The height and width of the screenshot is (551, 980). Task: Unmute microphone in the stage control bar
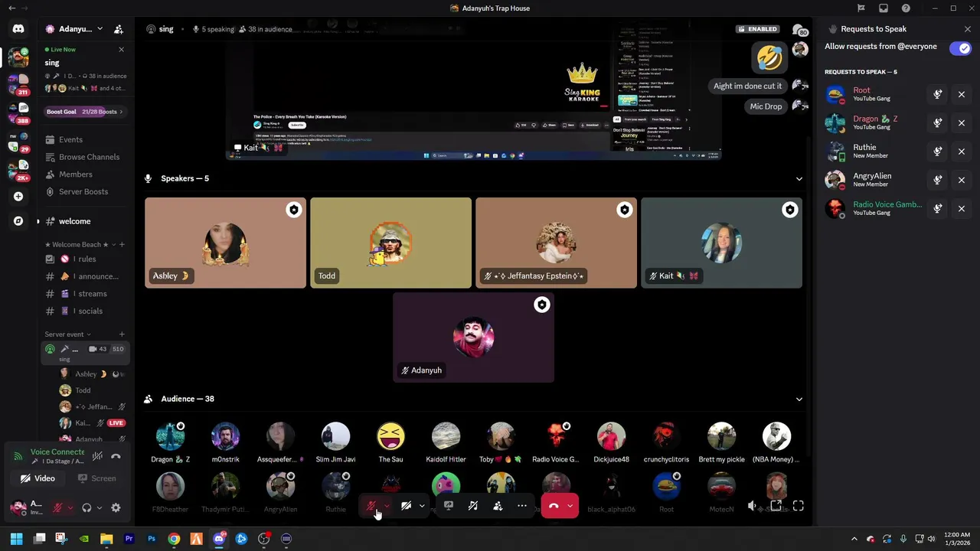[x=371, y=506]
